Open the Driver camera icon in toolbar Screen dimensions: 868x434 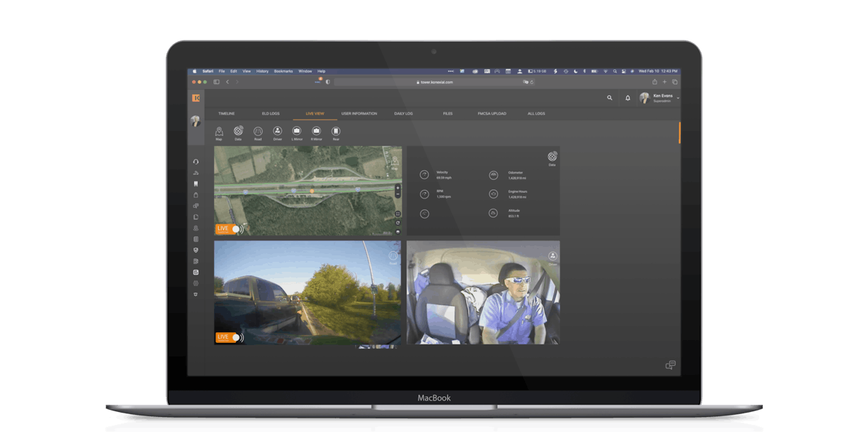point(277,132)
